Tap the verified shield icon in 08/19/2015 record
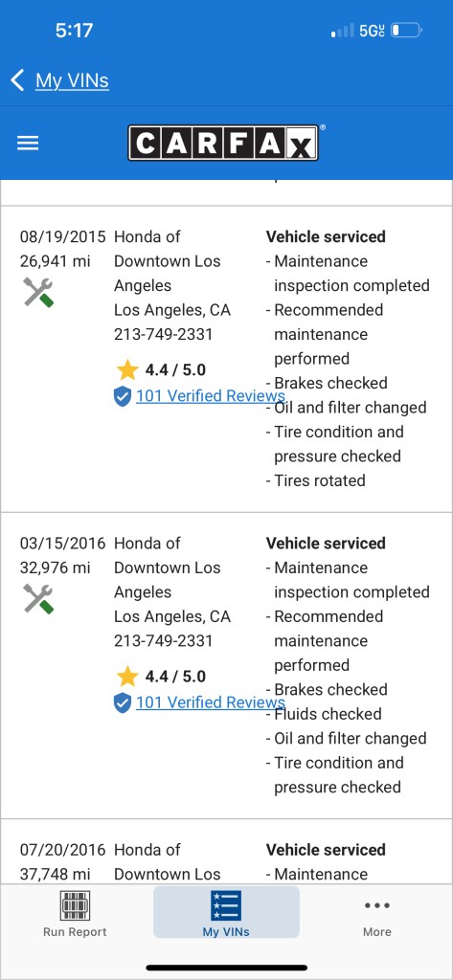Viewport: 453px width, 980px height. point(123,396)
